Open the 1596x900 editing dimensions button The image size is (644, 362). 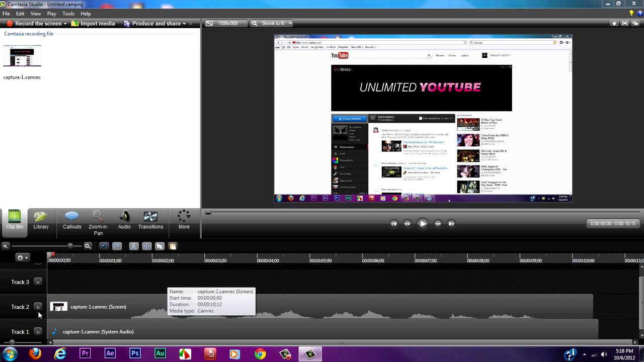click(225, 23)
